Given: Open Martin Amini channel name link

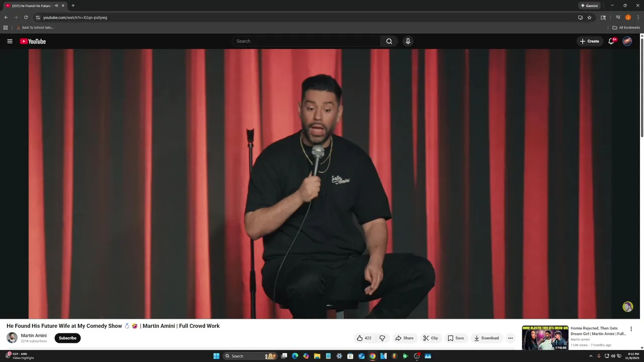Looking at the screenshot, I should (x=34, y=335).
